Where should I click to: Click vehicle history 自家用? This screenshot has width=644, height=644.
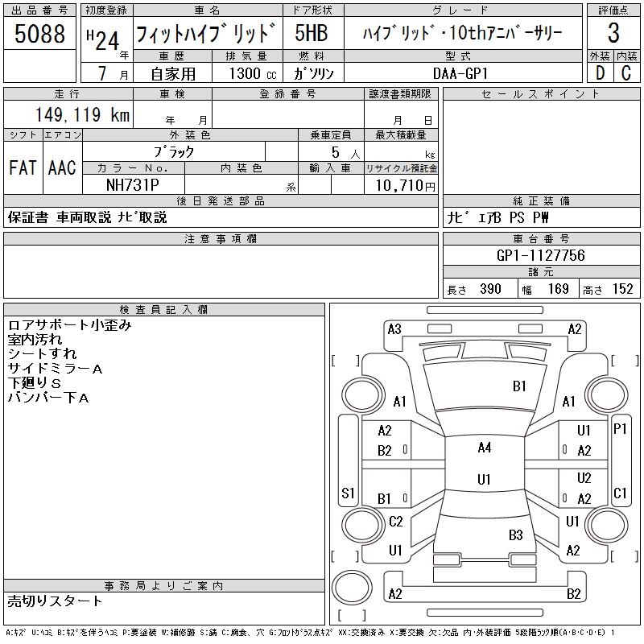(173, 74)
